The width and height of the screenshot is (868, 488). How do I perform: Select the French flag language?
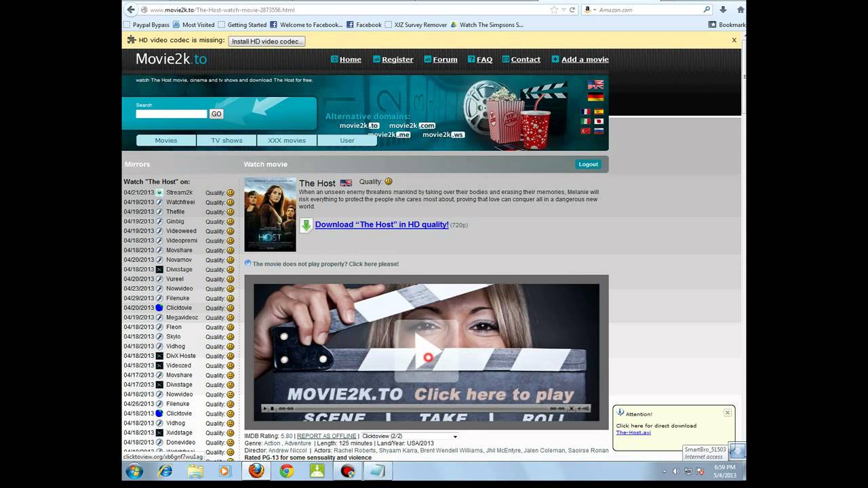click(586, 112)
